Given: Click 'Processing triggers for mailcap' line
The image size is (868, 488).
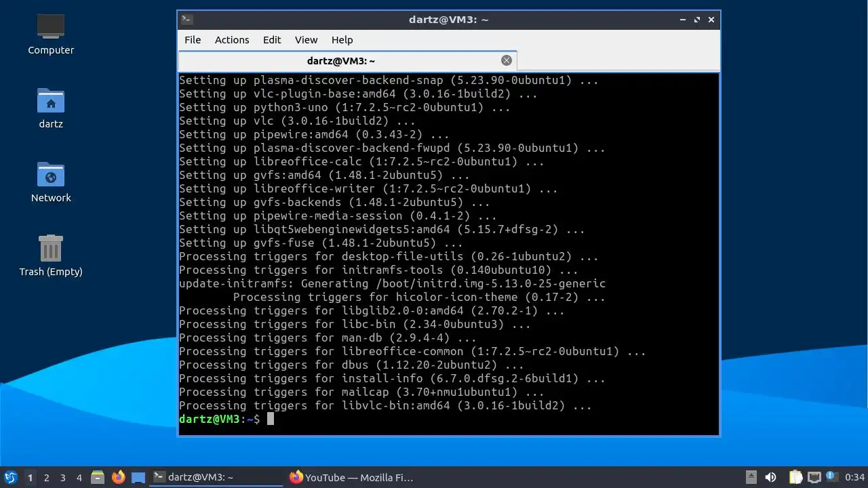Looking at the screenshot, I should (x=361, y=392).
